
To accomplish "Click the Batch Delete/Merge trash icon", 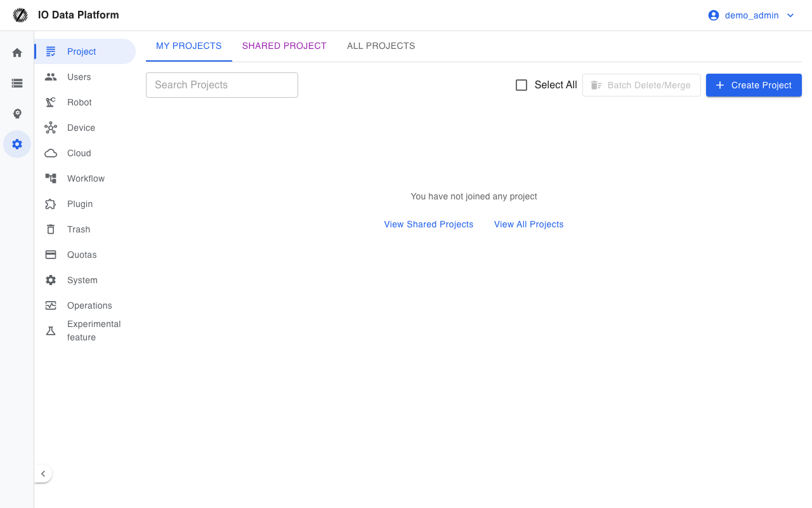I will [596, 85].
